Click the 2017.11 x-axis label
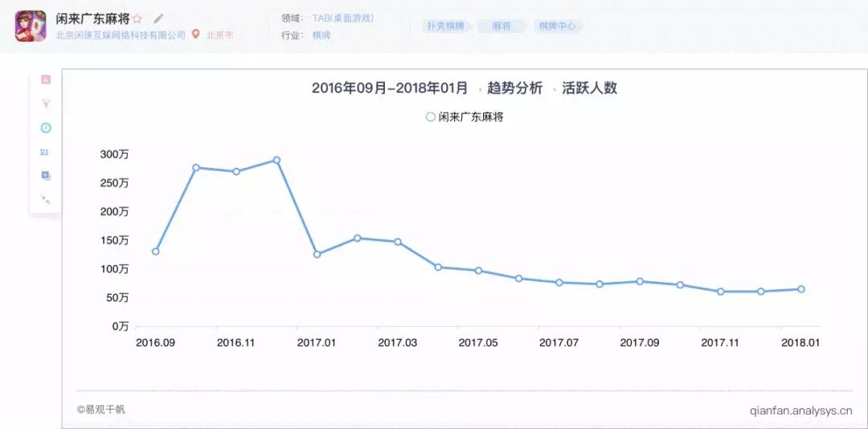 tap(720, 343)
